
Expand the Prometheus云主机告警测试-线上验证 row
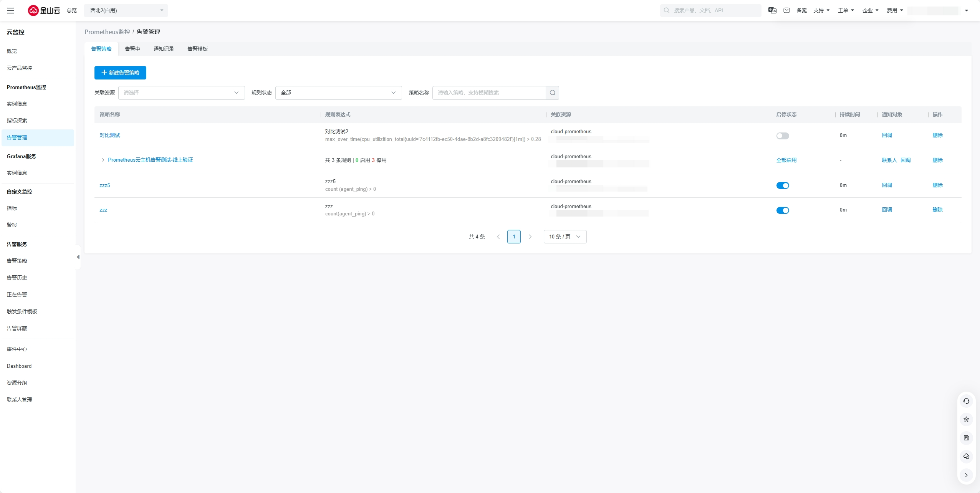103,160
